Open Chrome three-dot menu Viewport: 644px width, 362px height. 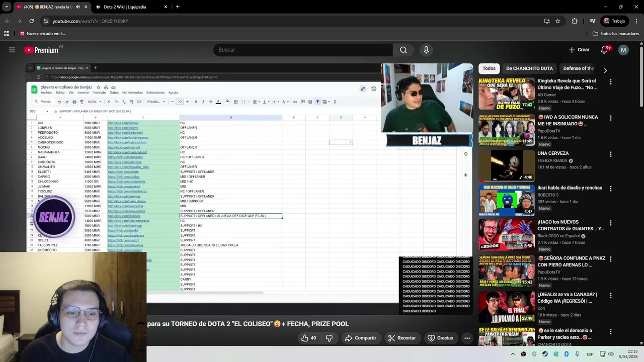pyautogui.click(x=636, y=21)
